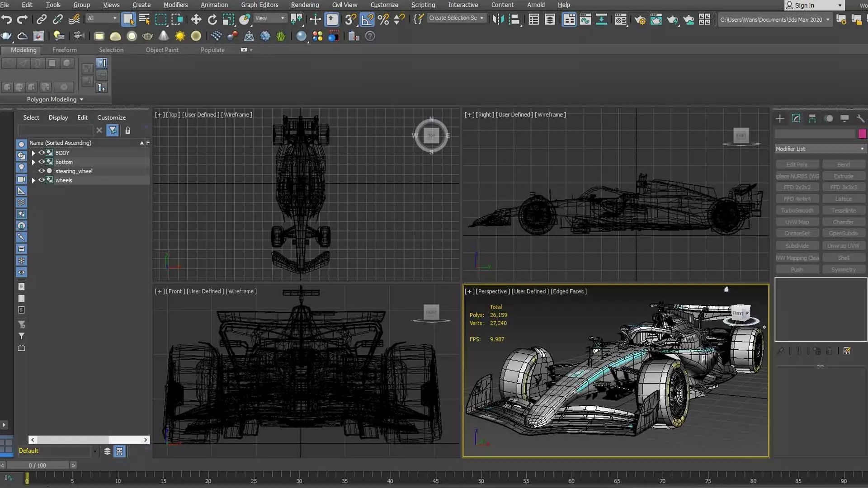Open the Modifiers menu
The image size is (868, 488).
point(175,5)
